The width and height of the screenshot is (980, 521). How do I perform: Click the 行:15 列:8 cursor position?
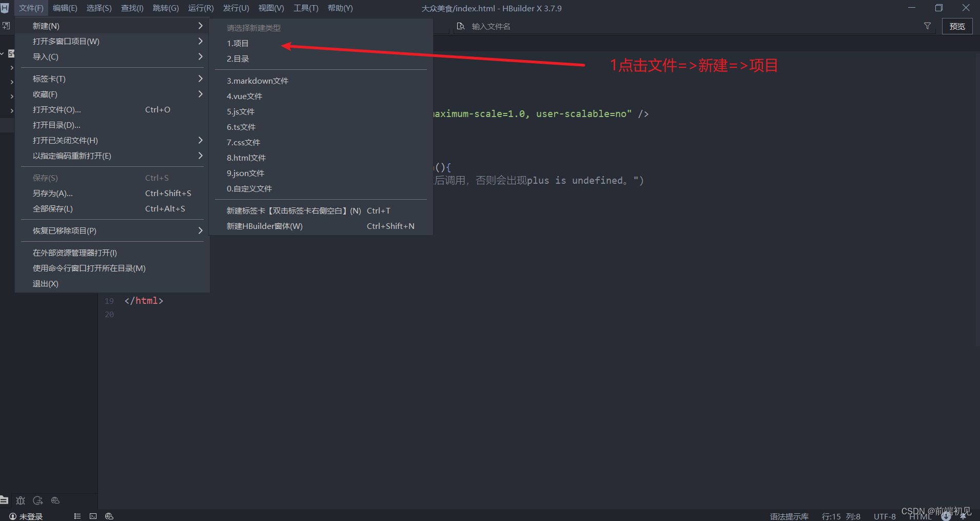(x=841, y=516)
